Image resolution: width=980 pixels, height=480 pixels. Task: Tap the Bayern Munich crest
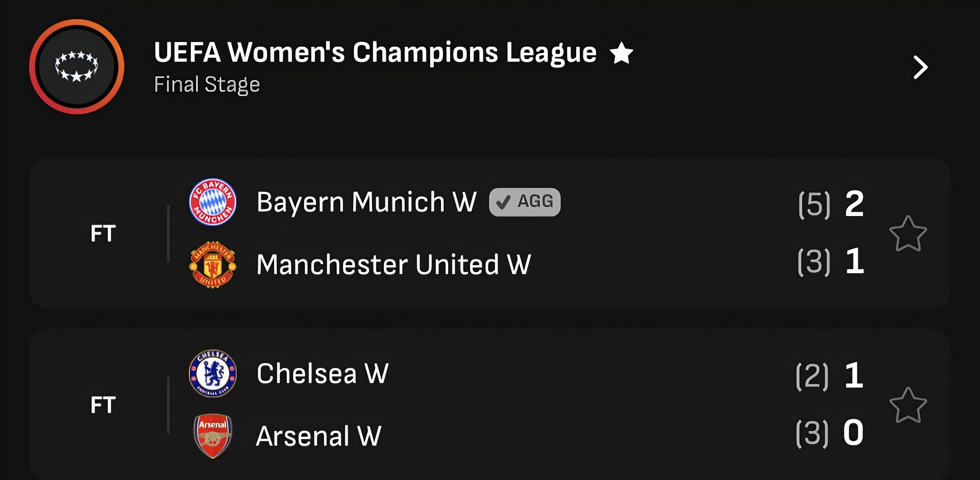212,202
